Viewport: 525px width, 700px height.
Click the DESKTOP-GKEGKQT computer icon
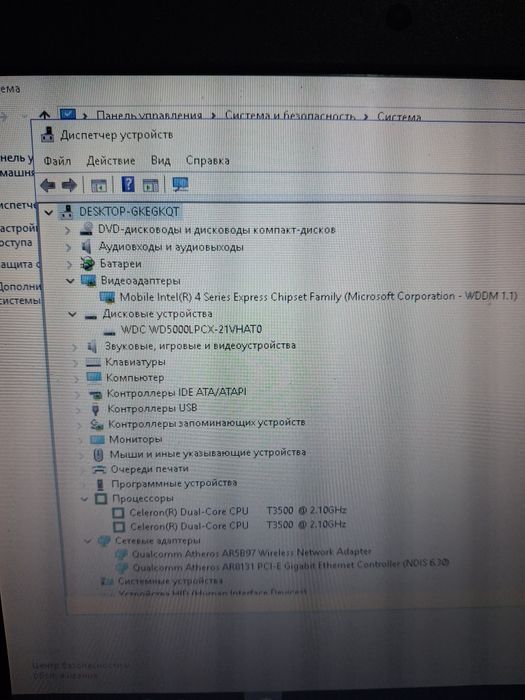click(x=66, y=211)
